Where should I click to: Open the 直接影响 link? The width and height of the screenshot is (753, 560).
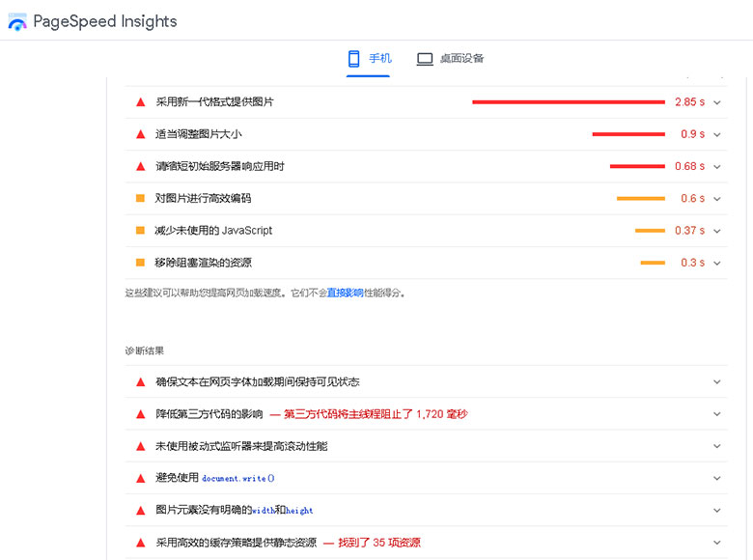click(x=345, y=293)
